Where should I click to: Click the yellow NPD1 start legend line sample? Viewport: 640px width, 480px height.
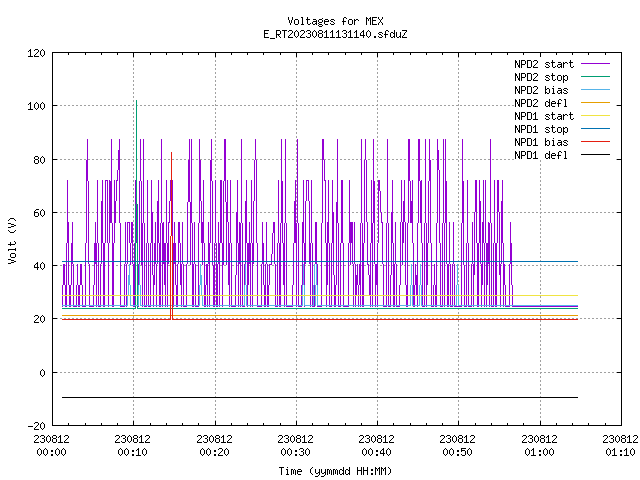coord(595,116)
